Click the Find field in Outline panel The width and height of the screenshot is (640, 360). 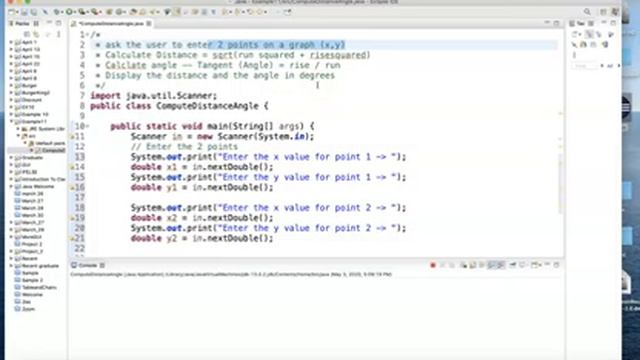[x=585, y=65]
